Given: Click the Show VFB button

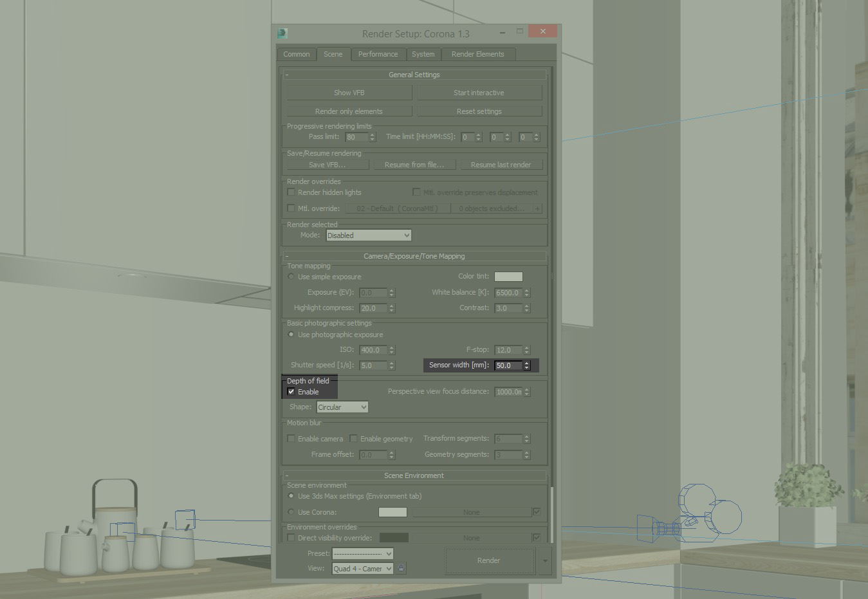Looking at the screenshot, I should (x=349, y=93).
